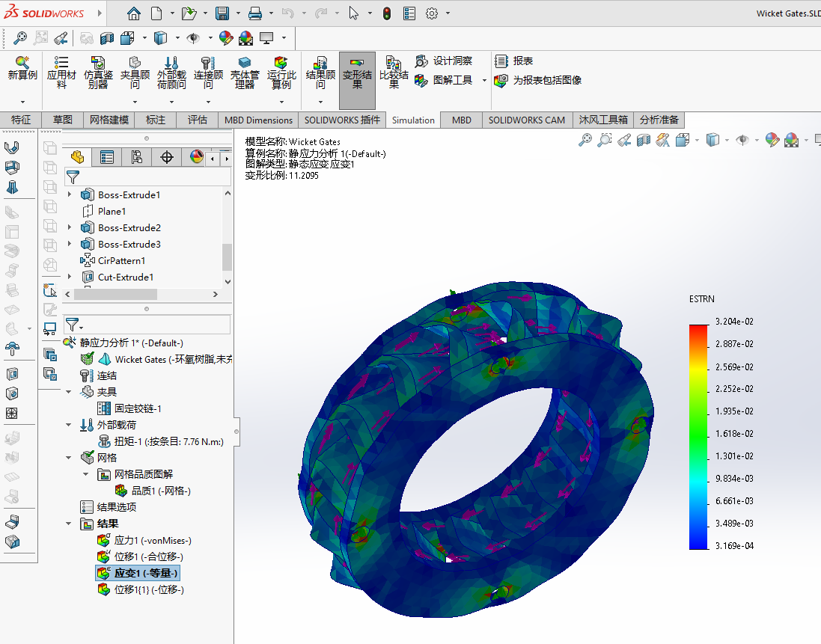The height and width of the screenshot is (644, 821).
Task: Select the ConfigurationManager tab icon
Action: click(137, 157)
